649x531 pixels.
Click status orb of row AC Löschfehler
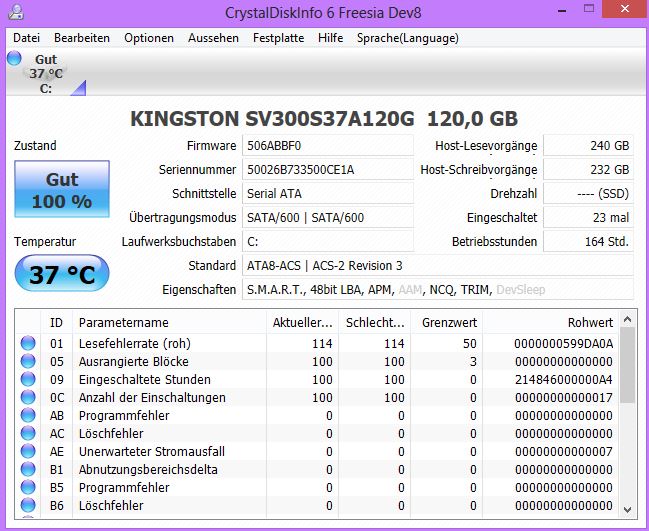point(28,433)
